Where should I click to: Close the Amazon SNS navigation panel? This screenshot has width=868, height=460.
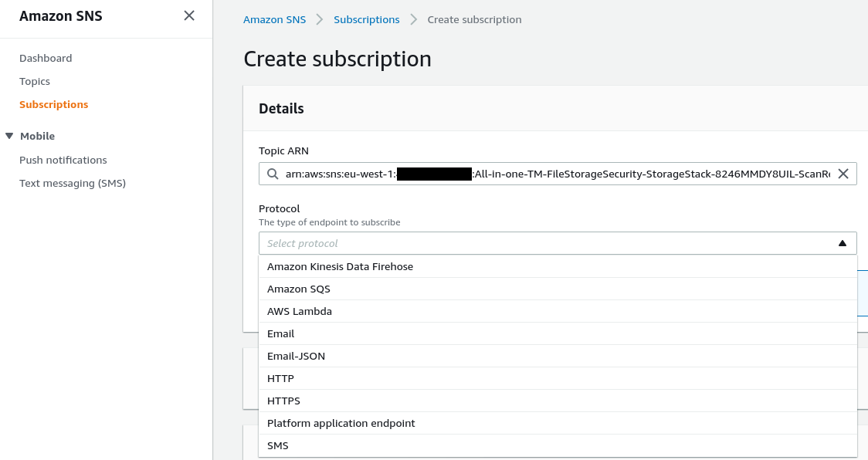189,15
